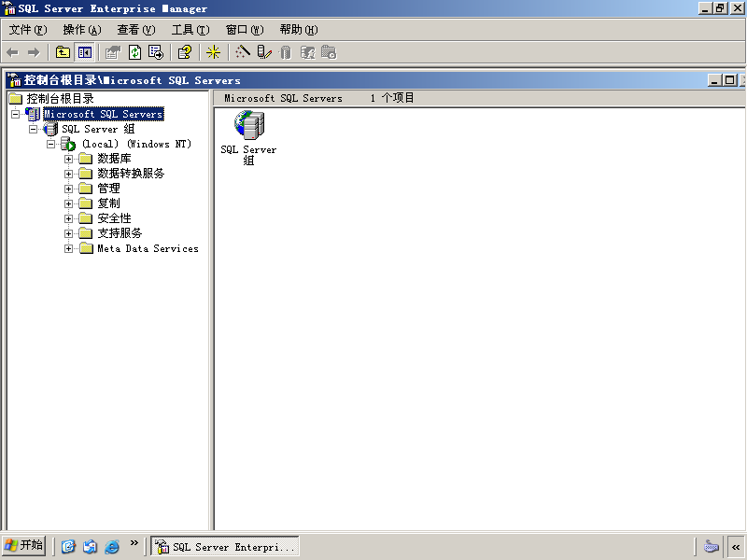This screenshot has width=747, height=560.
Task: Click the grayed New Job icon
Action: [329, 52]
